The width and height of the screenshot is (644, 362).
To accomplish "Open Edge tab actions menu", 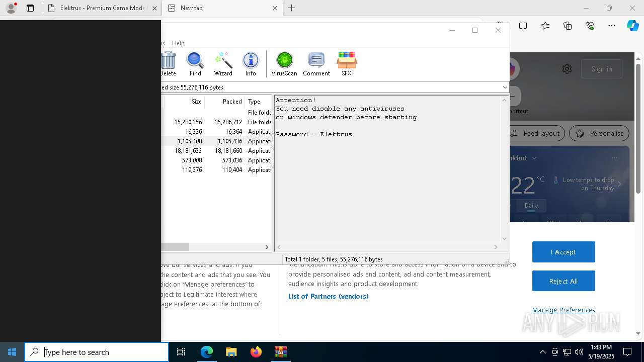I will 30,8.
